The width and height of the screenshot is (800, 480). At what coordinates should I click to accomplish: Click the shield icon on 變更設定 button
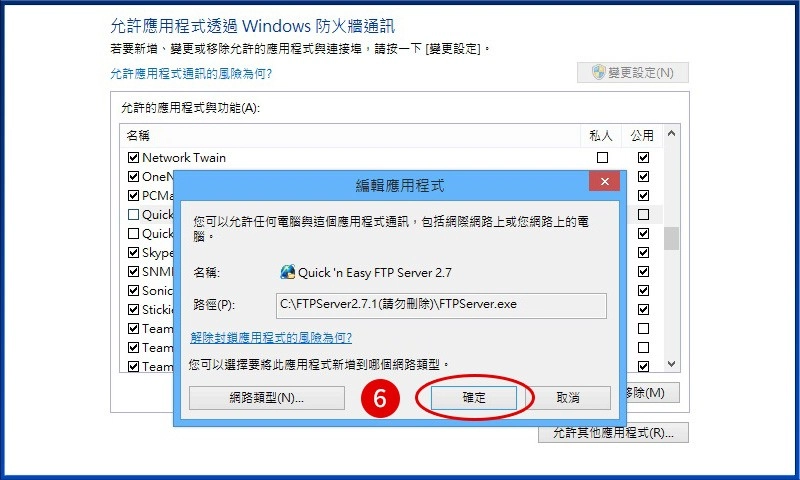pos(598,72)
